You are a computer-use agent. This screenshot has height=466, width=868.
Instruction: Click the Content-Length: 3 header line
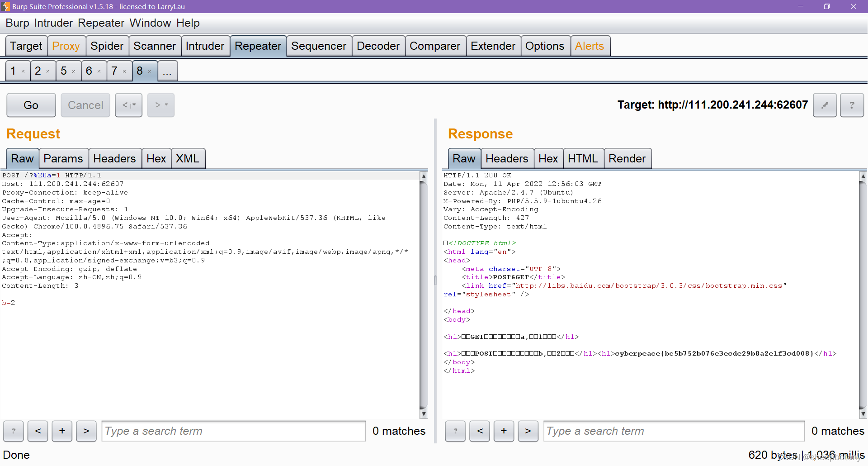click(x=40, y=286)
